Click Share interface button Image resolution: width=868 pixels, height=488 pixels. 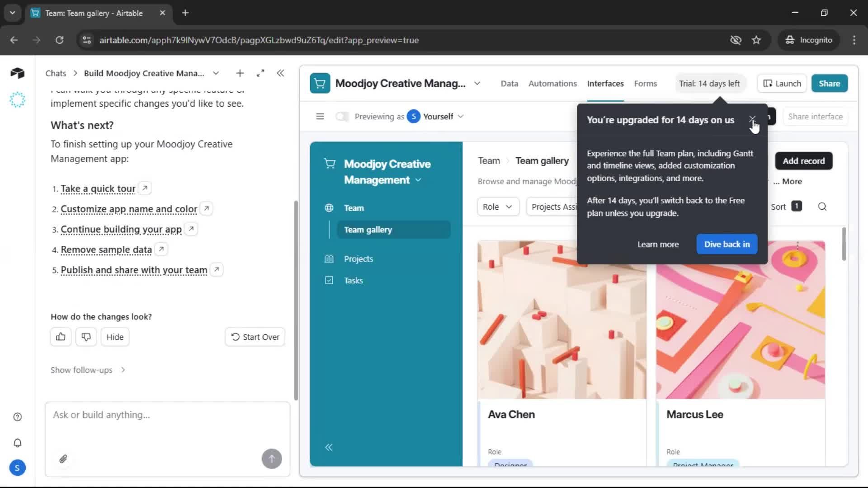pyautogui.click(x=815, y=116)
